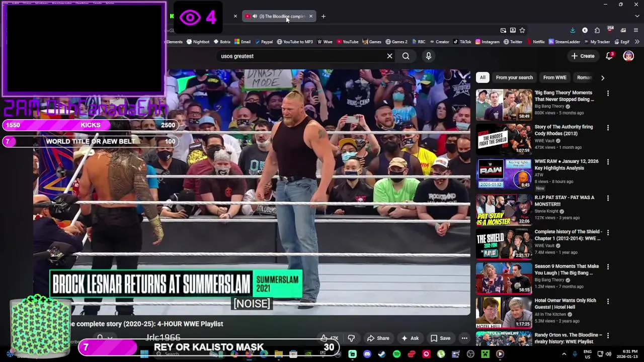This screenshot has height=362, width=644.
Task: Open the Big Bang Theory Moments thumbnail
Action: coord(504,105)
